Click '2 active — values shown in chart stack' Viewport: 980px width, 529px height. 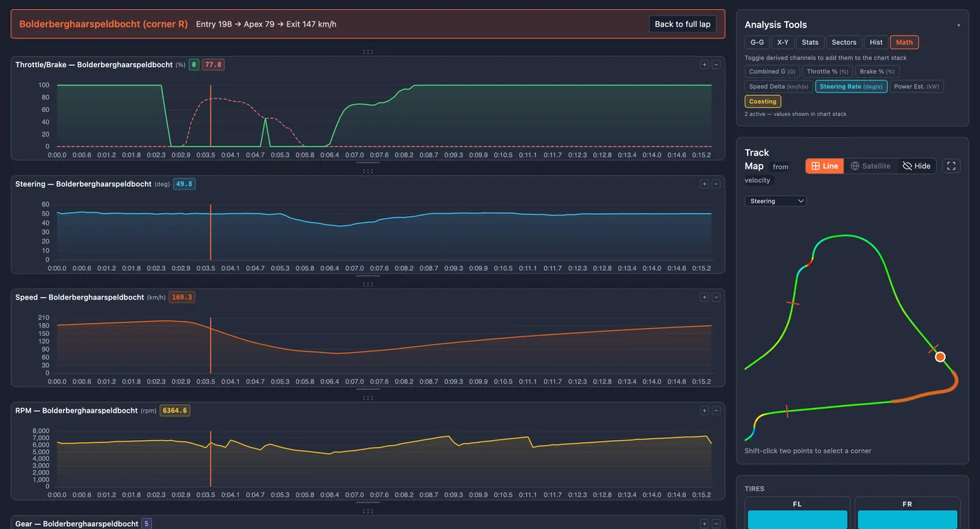(796, 114)
